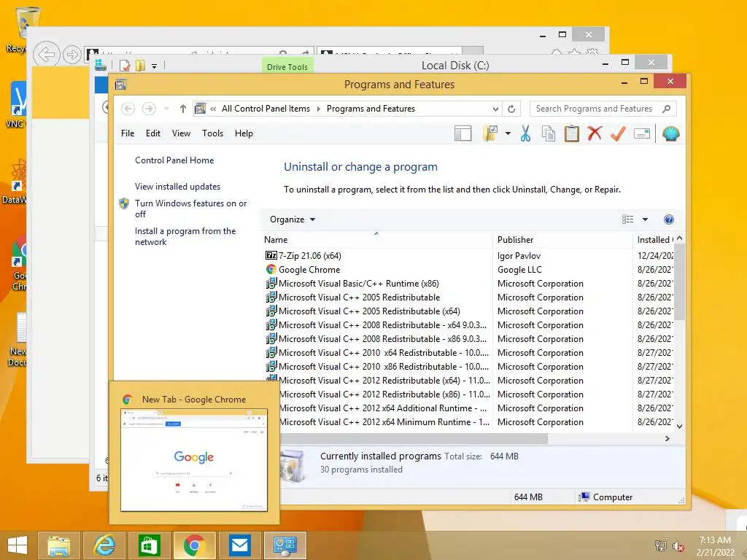Click Igor Pavlov publisher cell
Viewport: 747px width, 560px height.
click(519, 256)
